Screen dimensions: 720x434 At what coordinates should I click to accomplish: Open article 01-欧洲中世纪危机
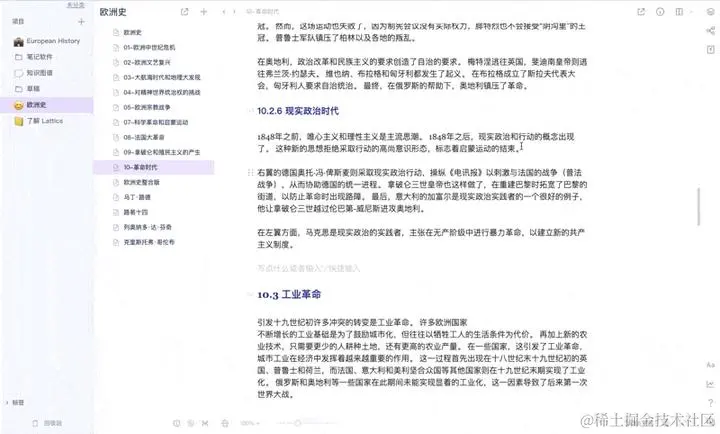144,47
